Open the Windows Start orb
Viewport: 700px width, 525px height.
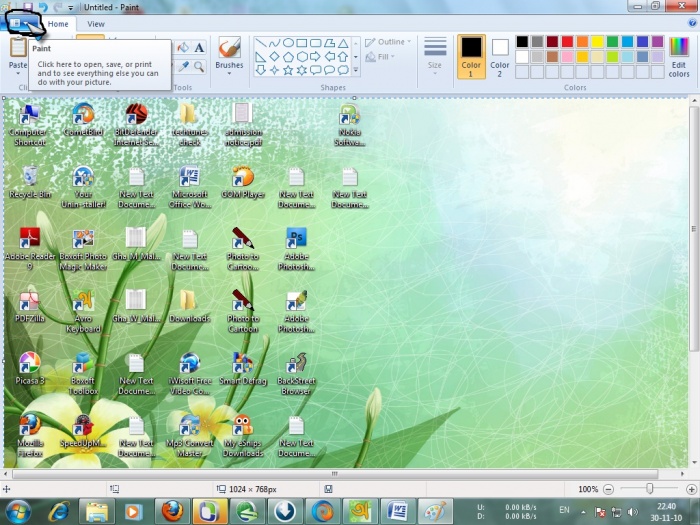19,511
